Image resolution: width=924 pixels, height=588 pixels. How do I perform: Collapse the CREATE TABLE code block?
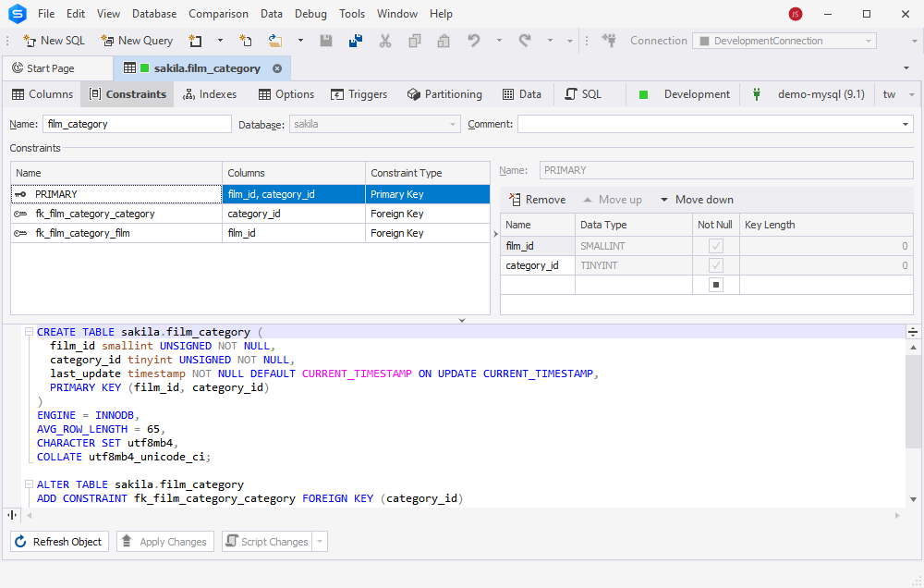coord(29,332)
